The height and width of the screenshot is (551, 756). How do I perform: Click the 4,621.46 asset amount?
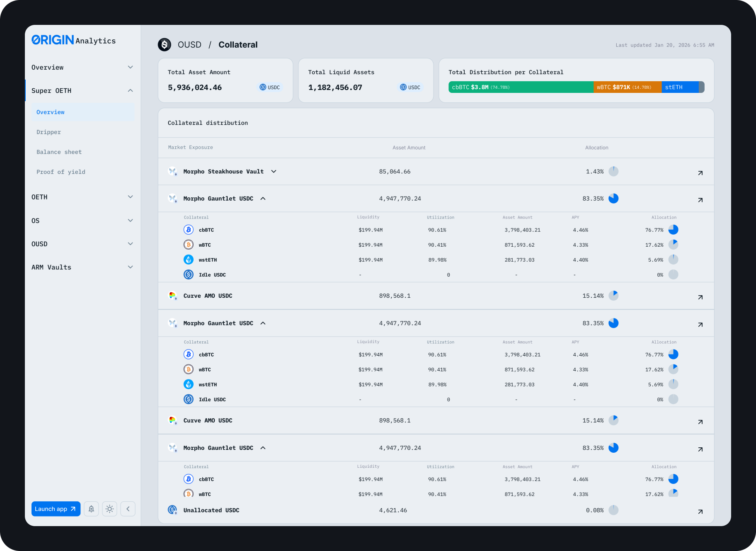click(x=393, y=510)
